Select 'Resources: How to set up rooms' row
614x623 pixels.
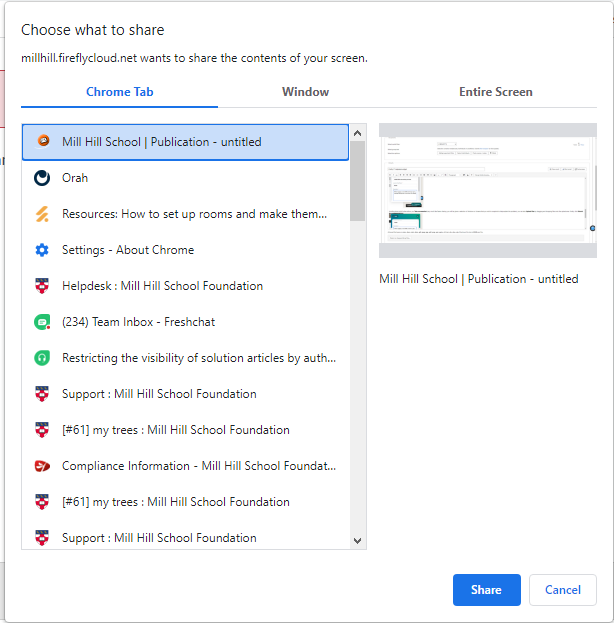click(x=186, y=214)
